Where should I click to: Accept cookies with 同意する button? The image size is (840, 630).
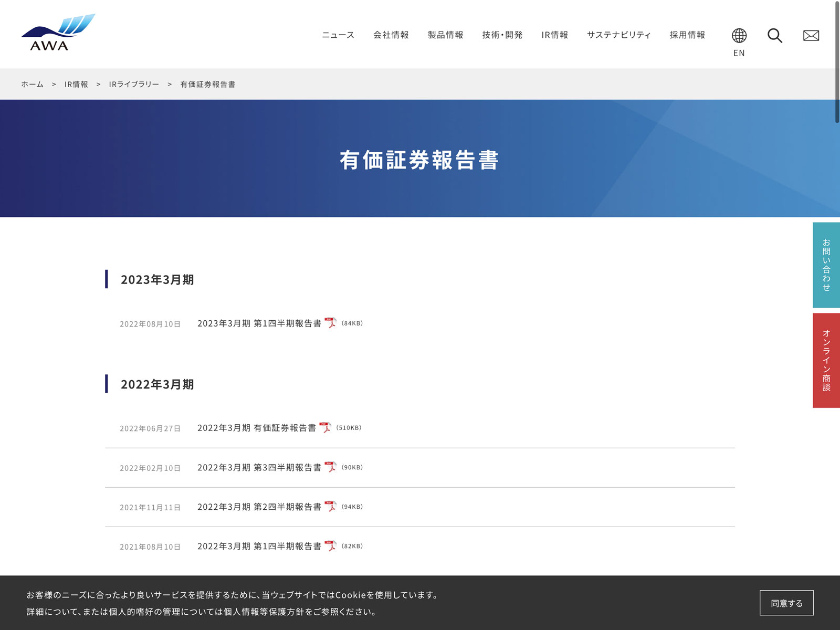[786, 603]
